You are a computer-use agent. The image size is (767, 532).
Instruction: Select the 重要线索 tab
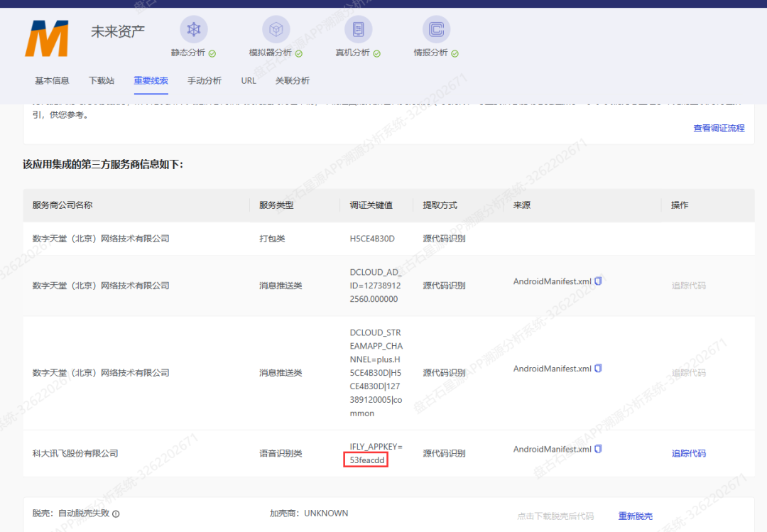[151, 81]
